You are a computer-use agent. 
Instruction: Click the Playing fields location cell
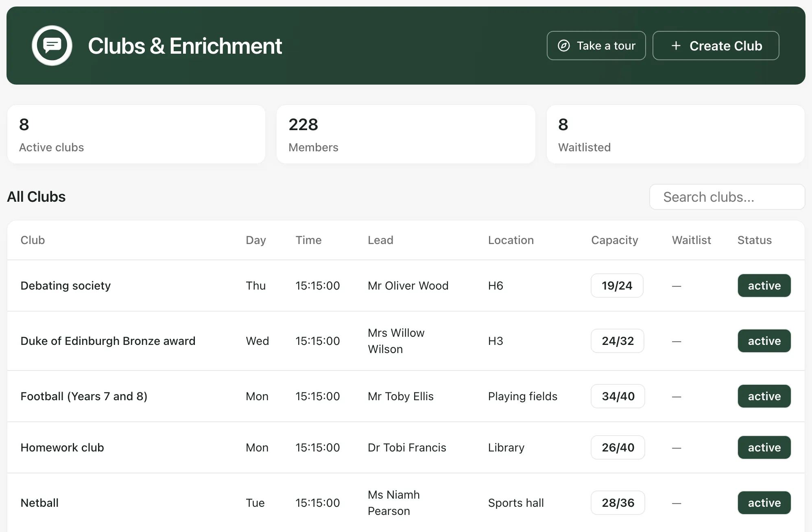point(523,396)
